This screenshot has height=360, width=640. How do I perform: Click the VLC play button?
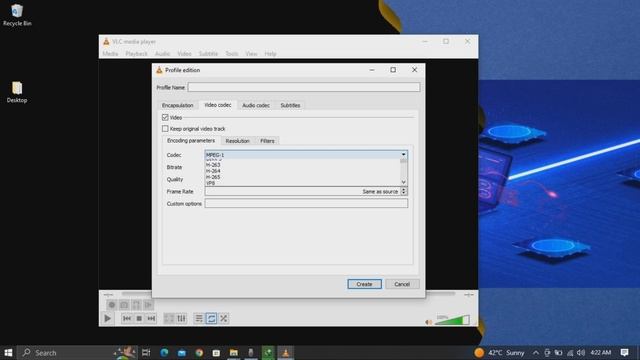point(107,318)
